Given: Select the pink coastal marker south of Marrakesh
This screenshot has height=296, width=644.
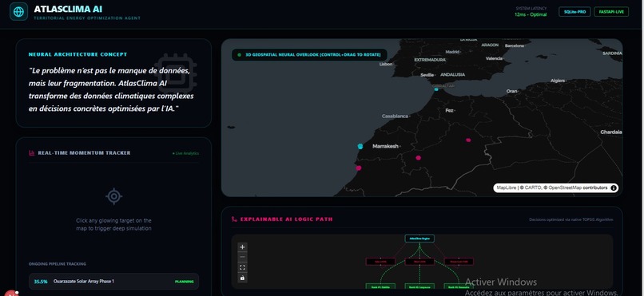Looking at the screenshot, I should [359, 168].
